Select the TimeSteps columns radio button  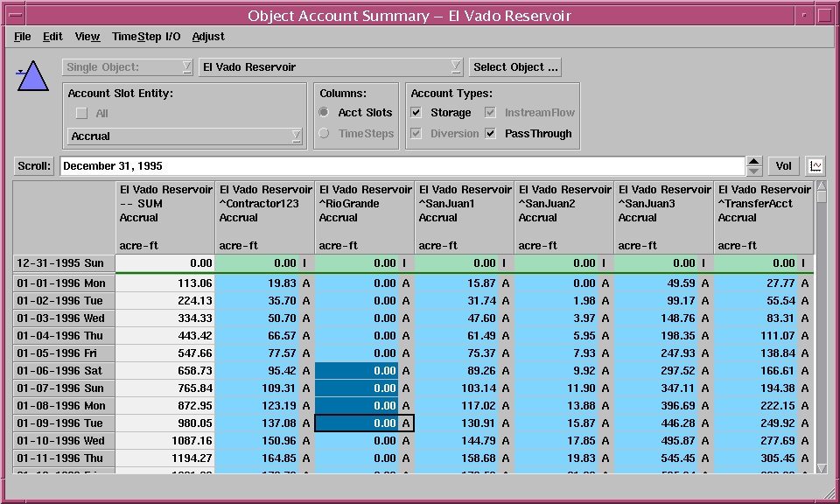[324, 133]
